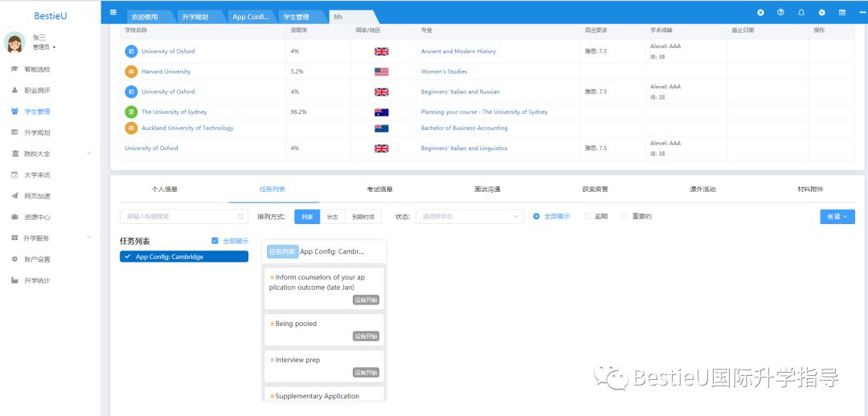Switch sort mode to 到期时间
Viewport: 868px width, 416px height.
(363, 217)
